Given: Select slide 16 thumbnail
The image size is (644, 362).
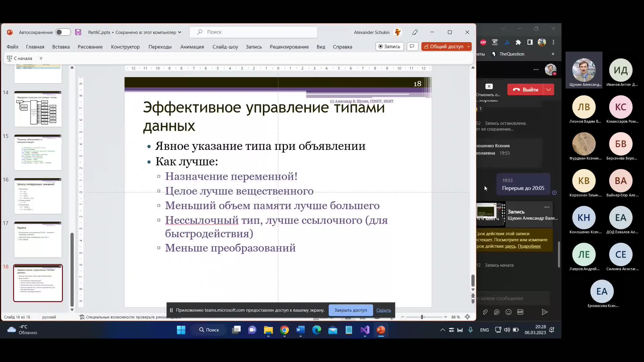Looking at the screenshot, I should tap(38, 196).
